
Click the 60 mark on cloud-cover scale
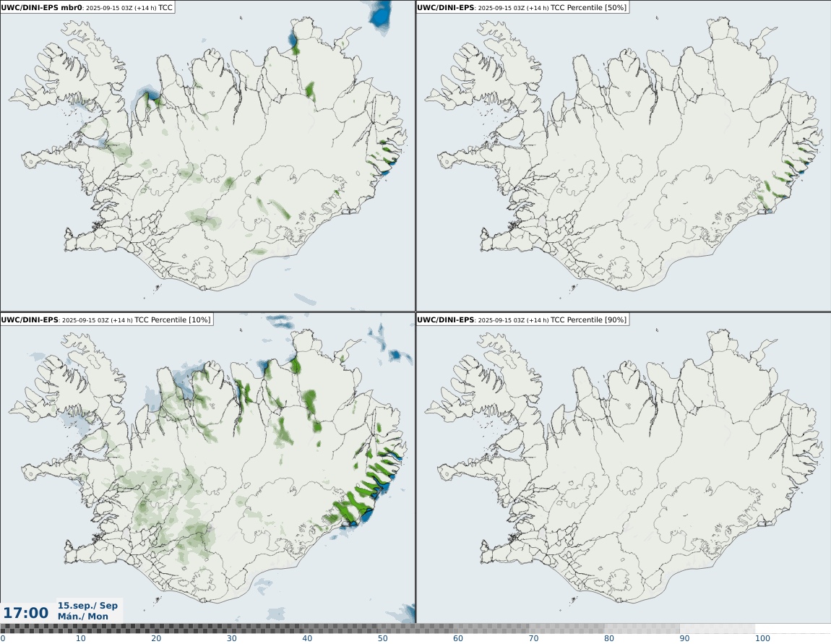coord(458,638)
